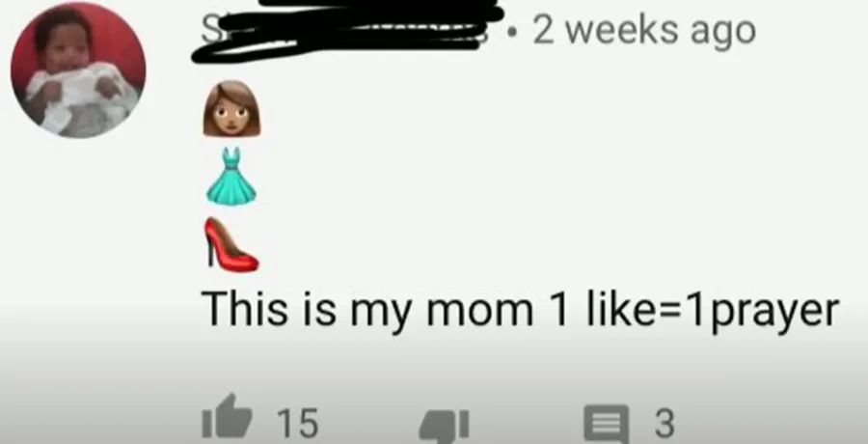868x444 pixels.
Task: Click the teal dress emoji
Action: (x=231, y=177)
